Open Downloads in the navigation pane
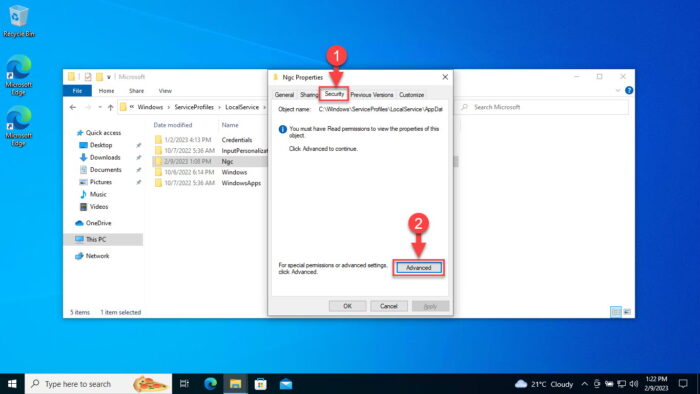Viewport: 700px width, 394px height. pyautogui.click(x=105, y=157)
